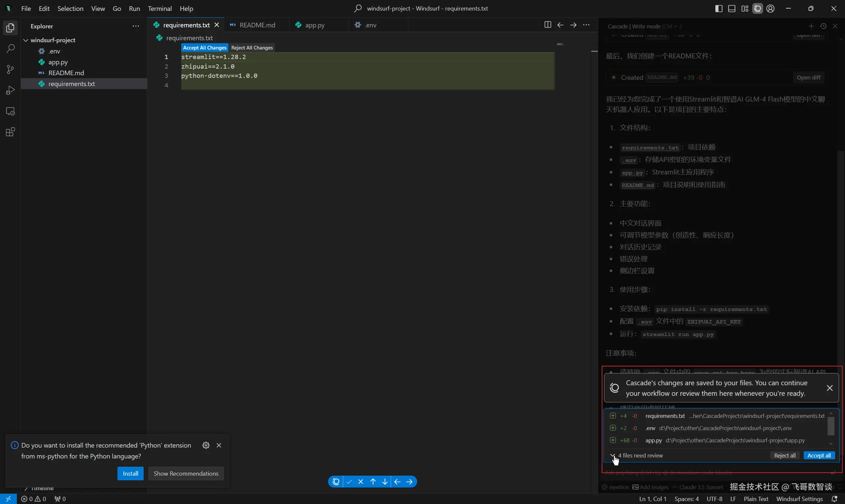The image size is (845, 504).
Task: Open the Terminal menu
Action: tap(159, 9)
